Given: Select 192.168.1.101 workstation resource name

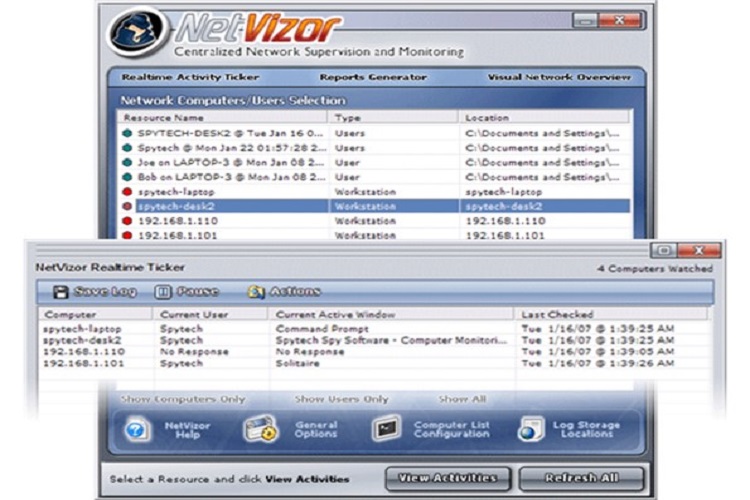Looking at the screenshot, I should [x=177, y=235].
